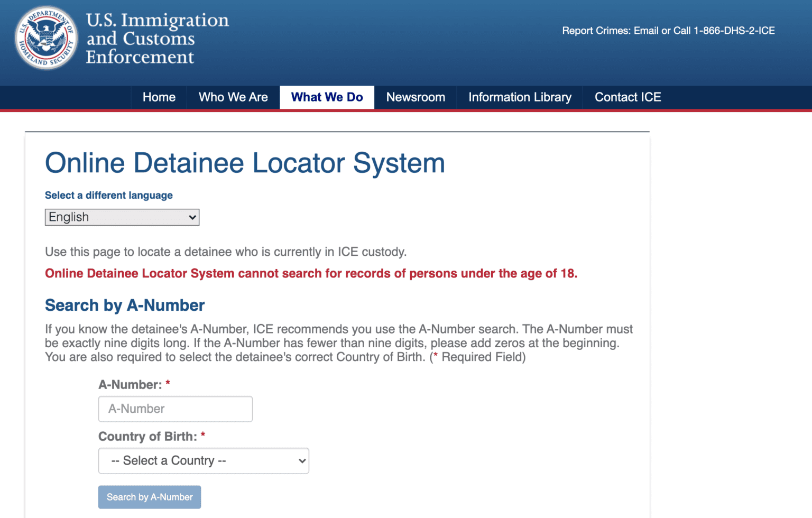This screenshot has height=518, width=812.
Task: Select the What We Do tab
Action: 327,97
